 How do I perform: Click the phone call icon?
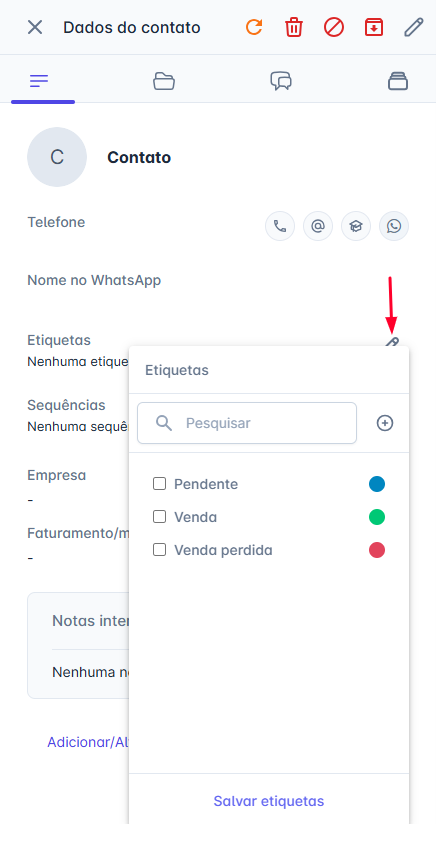click(x=280, y=226)
